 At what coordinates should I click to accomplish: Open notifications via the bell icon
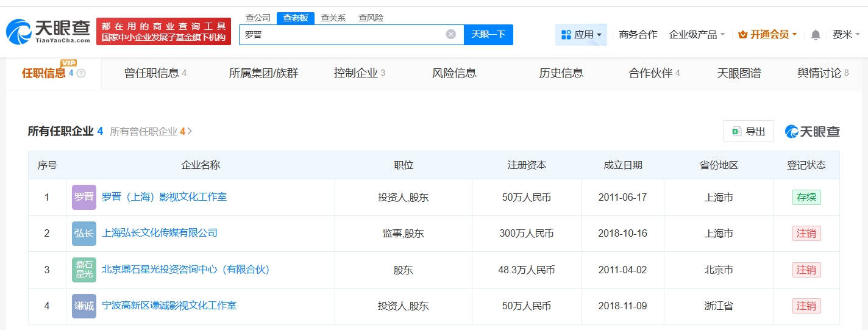[816, 35]
